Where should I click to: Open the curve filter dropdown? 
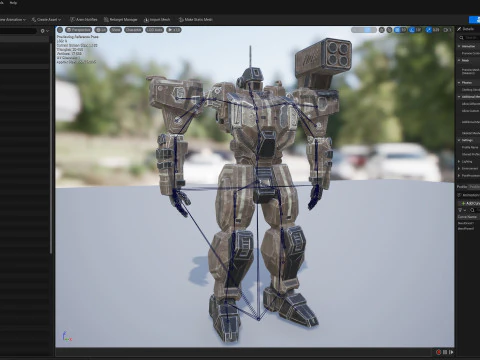(462, 210)
